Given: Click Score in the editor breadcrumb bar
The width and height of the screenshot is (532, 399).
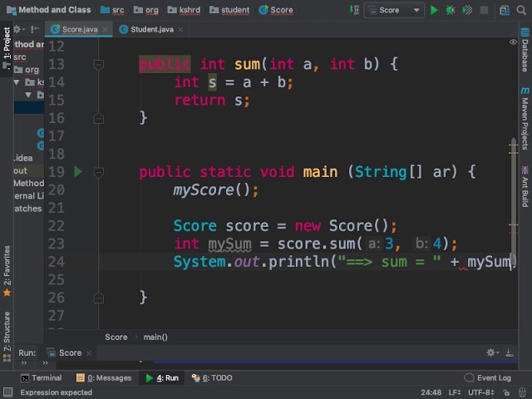Looking at the screenshot, I should [116, 337].
